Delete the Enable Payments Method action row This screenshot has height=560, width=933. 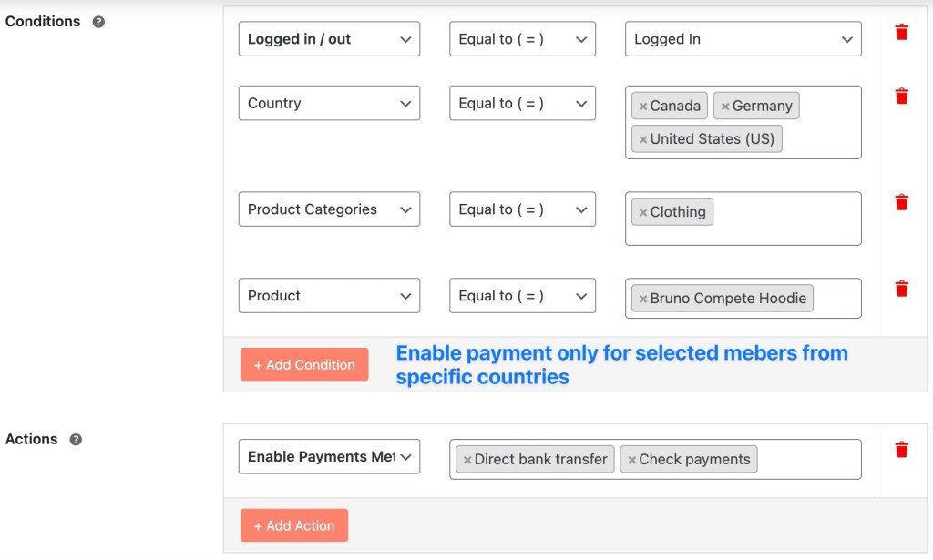[x=901, y=450]
